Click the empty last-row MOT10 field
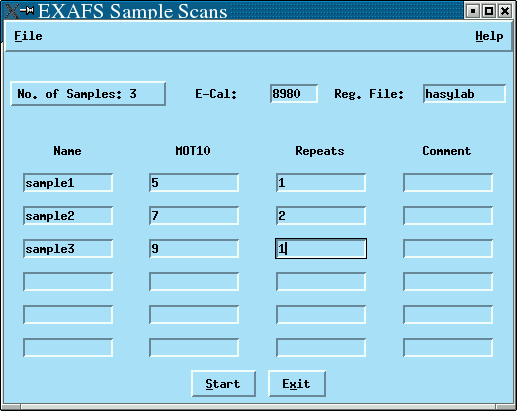 tap(194, 348)
